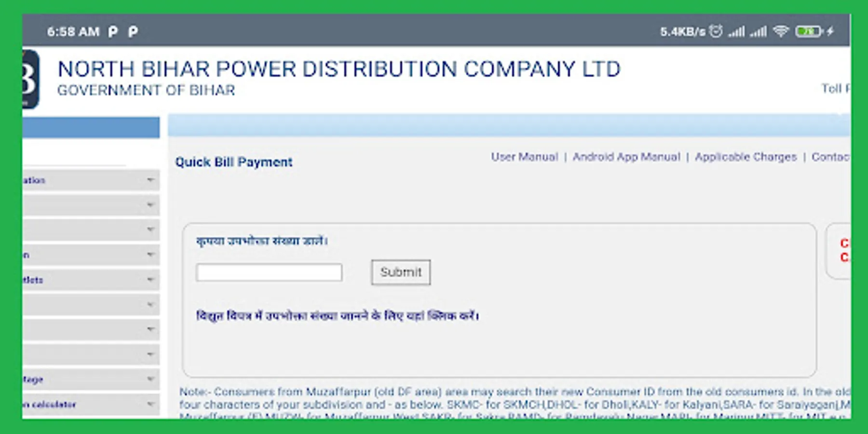Image resolution: width=868 pixels, height=434 pixels.
Task: Tap the charging bolt icon
Action: click(x=830, y=31)
